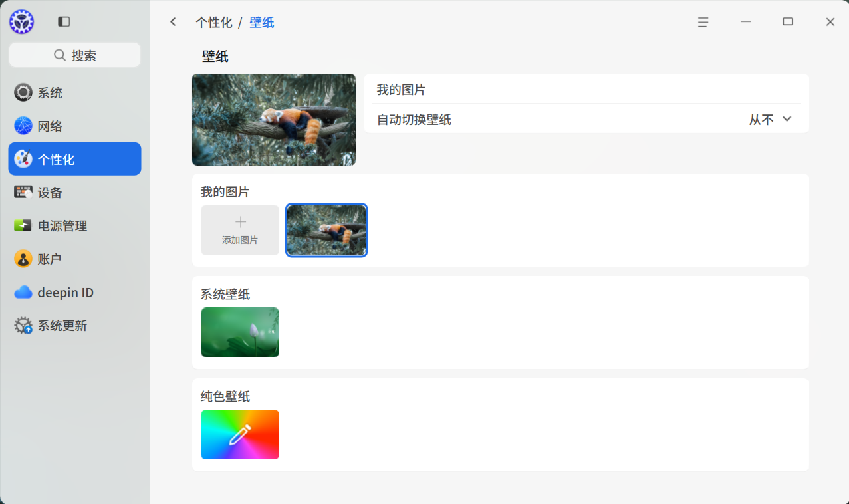Screen dimensions: 849x504
Task: Click the 系统更新 gear icon
Action: 23,325
